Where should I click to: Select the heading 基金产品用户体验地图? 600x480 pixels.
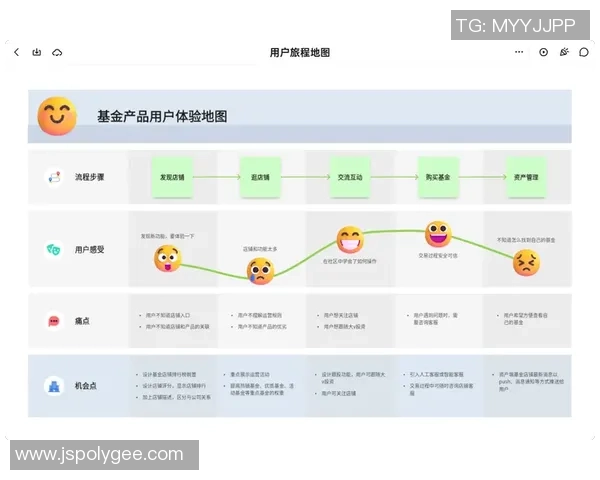point(162,116)
